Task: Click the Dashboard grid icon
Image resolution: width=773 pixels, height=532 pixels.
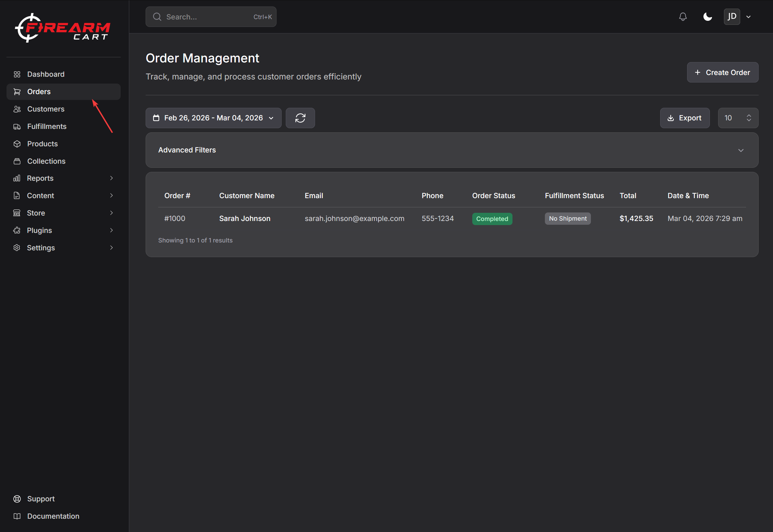Action: coord(17,74)
